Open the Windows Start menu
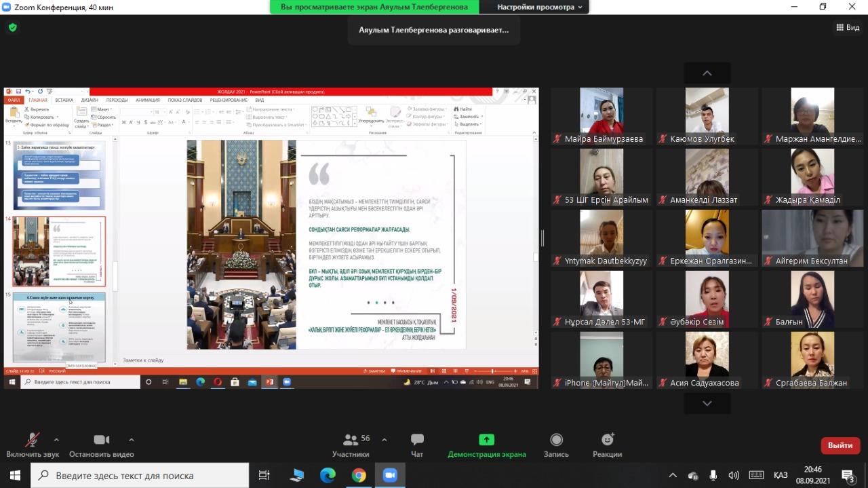This screenshot has height=488, width=868. pyautogui.click(x=15, y=475)
